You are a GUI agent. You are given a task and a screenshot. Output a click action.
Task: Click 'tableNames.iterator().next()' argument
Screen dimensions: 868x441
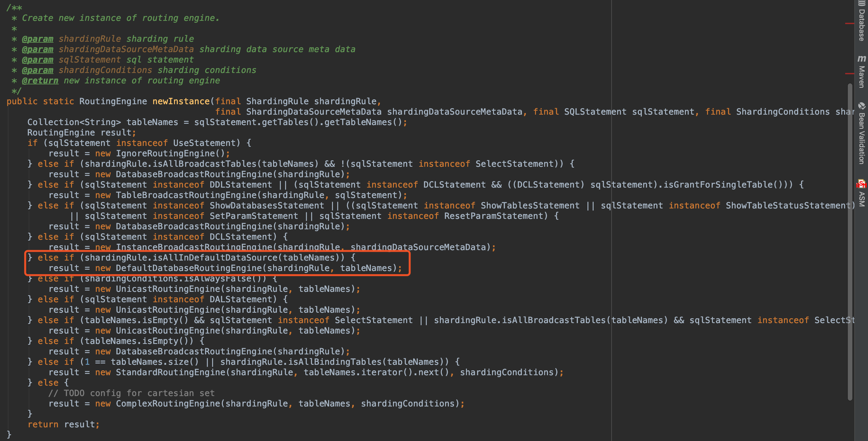376,372
